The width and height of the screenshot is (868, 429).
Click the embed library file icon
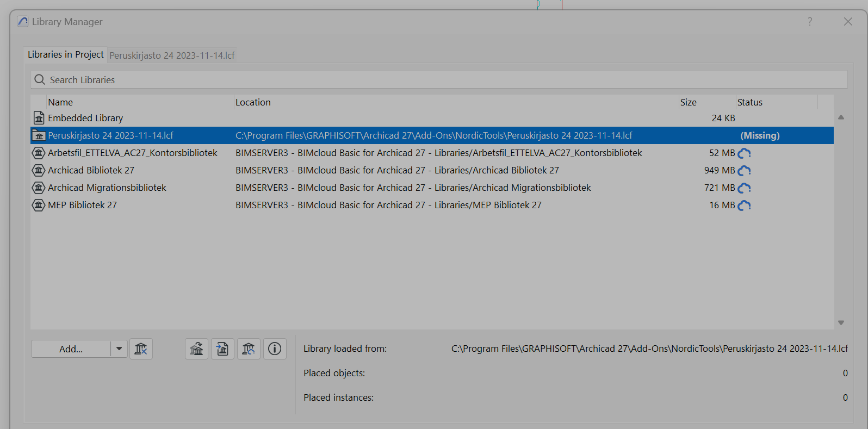[222, 349]
